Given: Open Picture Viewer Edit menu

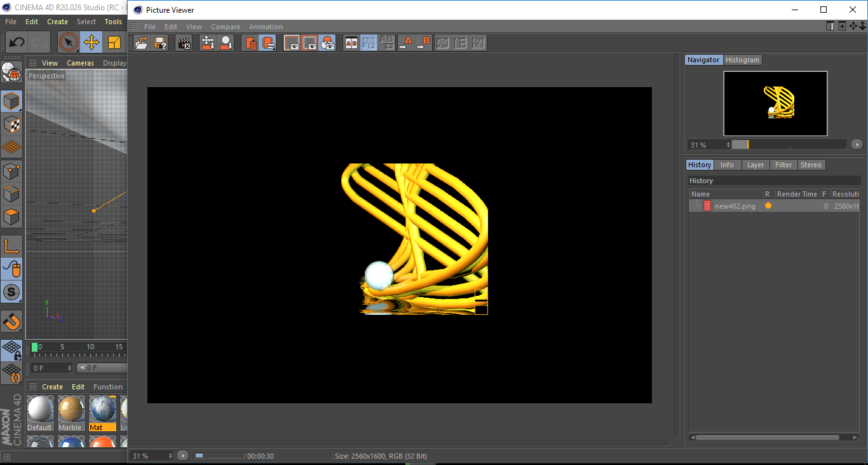Looking at the screenshot, I should tap(171, 27).
